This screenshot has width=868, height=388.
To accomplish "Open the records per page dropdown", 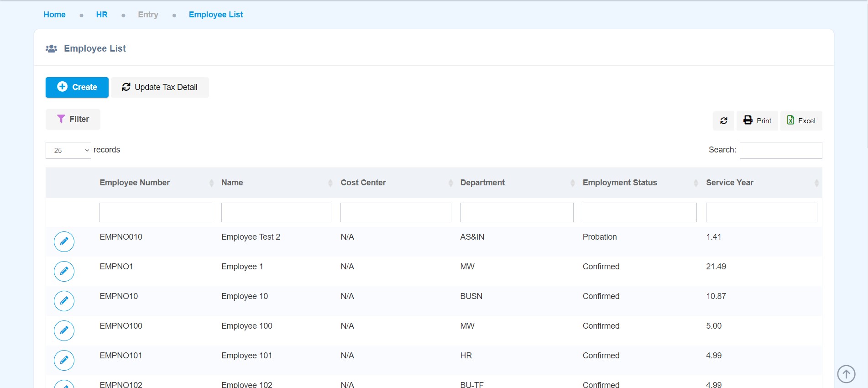I will click(x=68, y=150).
